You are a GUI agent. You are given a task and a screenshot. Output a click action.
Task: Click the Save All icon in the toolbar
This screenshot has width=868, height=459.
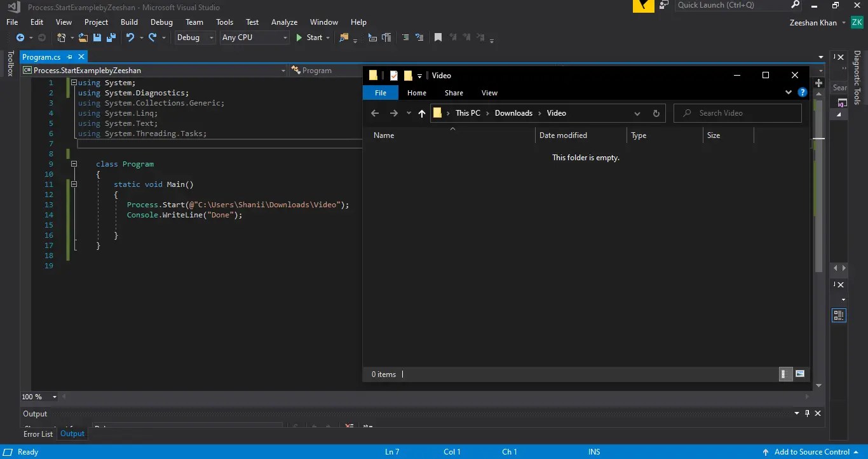point(111,38)
